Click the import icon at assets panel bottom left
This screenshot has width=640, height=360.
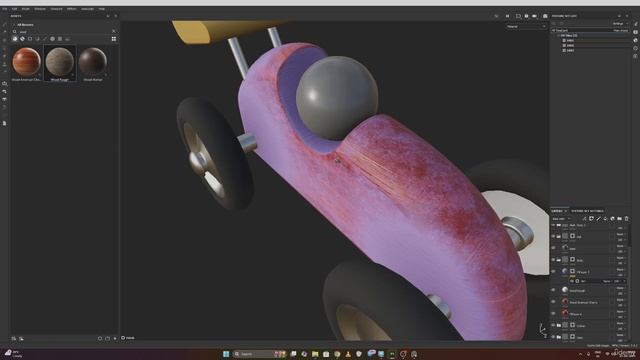tap(13, 338)
